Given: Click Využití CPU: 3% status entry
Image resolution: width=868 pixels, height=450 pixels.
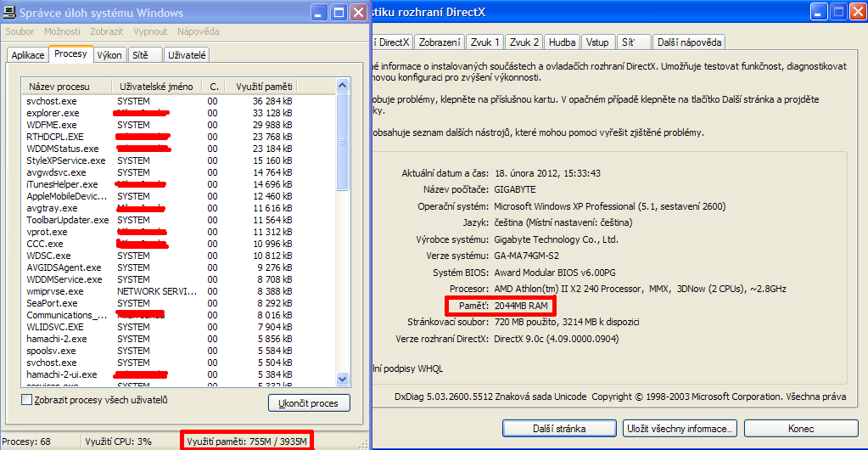Looking at the screenshot, I should [x=119, y=442].
